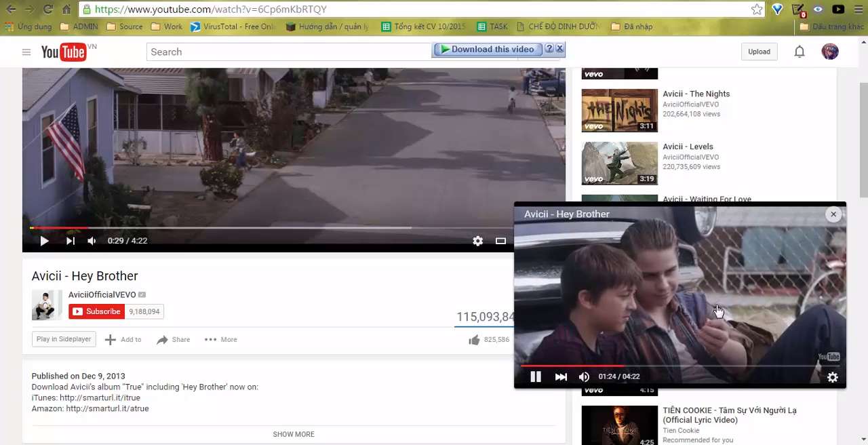Screen dimensions: 868x445
Task: Open YouTube notifications bell
Action: pos(800,52)
